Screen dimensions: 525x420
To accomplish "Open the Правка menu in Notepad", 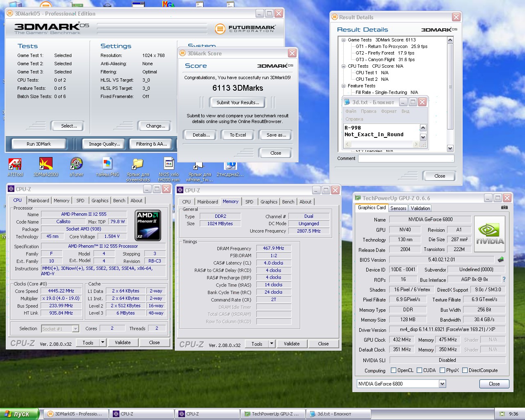I will 369,111.
